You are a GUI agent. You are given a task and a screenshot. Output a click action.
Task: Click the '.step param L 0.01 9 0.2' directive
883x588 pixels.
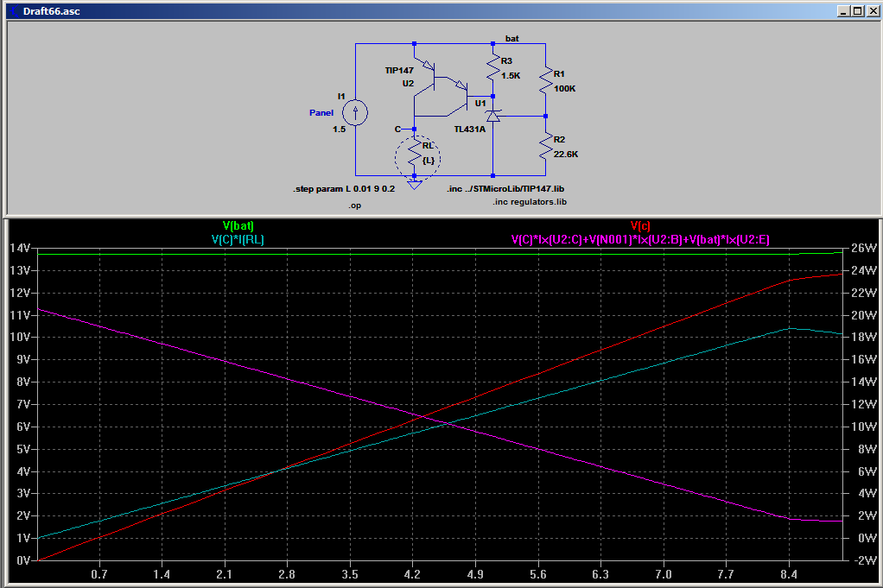[x=344, y=189]
